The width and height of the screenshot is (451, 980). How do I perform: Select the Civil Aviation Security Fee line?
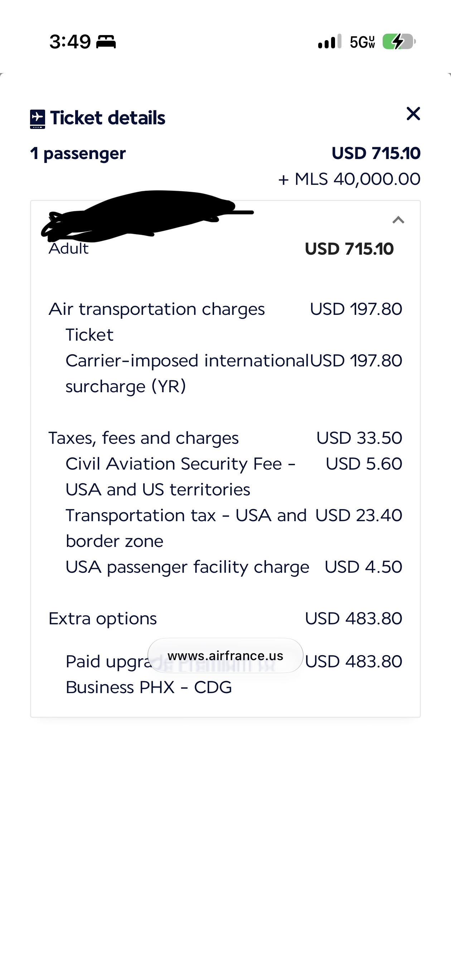(x=233, y=476)
